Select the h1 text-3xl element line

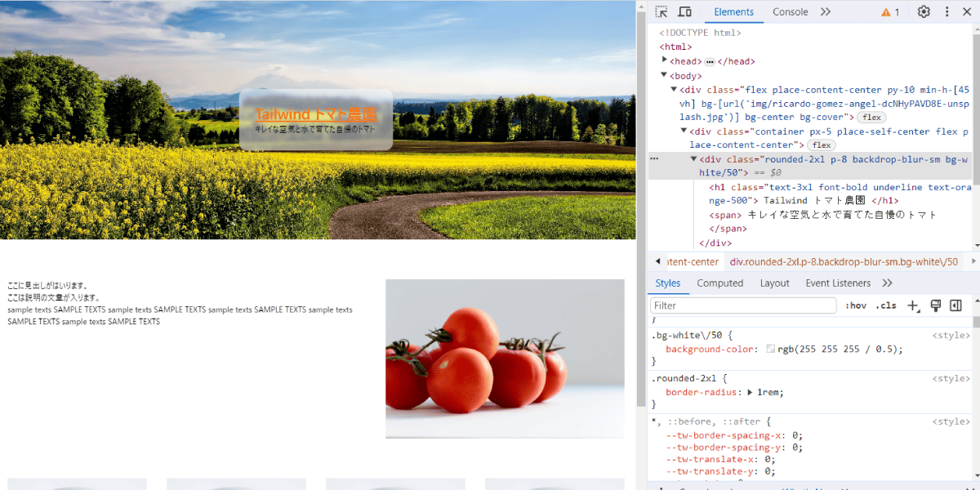coord(840,194)
